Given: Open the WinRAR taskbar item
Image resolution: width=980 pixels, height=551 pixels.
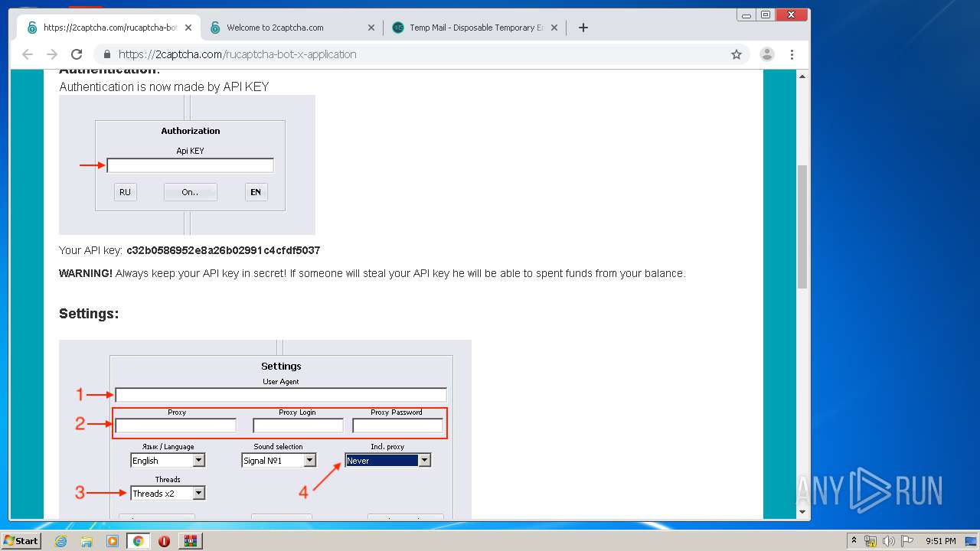Looking at the screenshot, I should 190,541.
